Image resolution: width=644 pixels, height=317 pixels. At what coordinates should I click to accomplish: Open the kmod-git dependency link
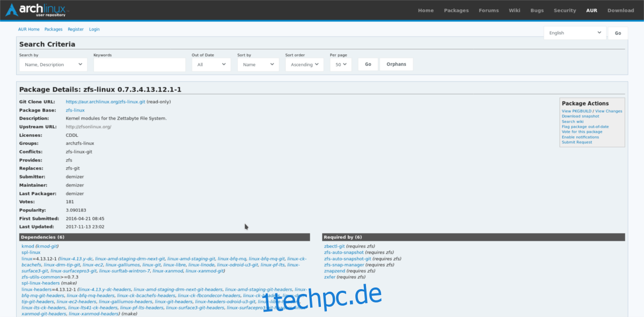tap(48, 246)
